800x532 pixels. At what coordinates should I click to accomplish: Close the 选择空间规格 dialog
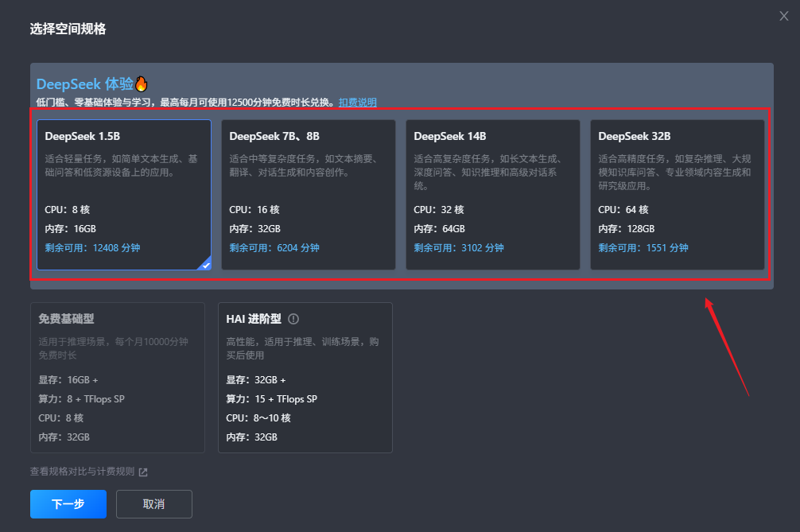coord(783,17)
